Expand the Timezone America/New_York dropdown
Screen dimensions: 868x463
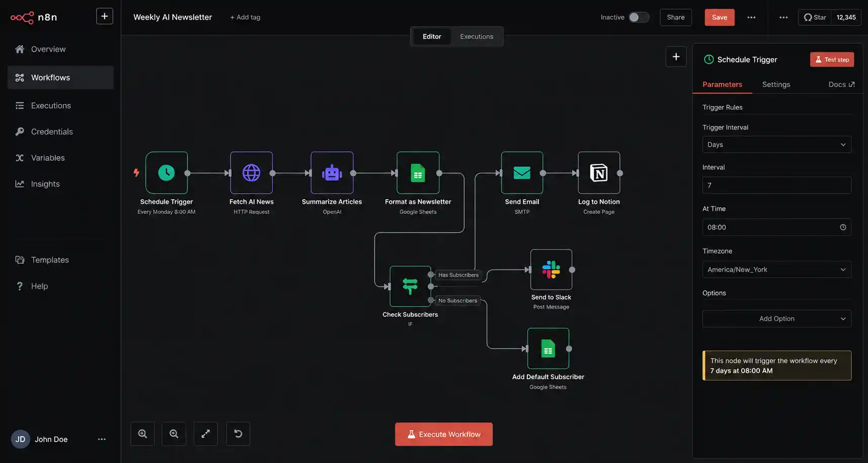click(x=776, y=269)
